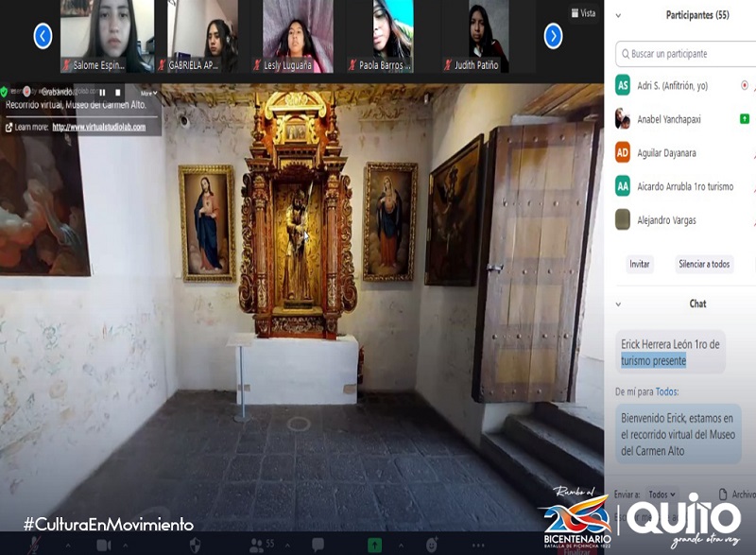
Task: Click the Invitar button
Action: coord(640,264)
